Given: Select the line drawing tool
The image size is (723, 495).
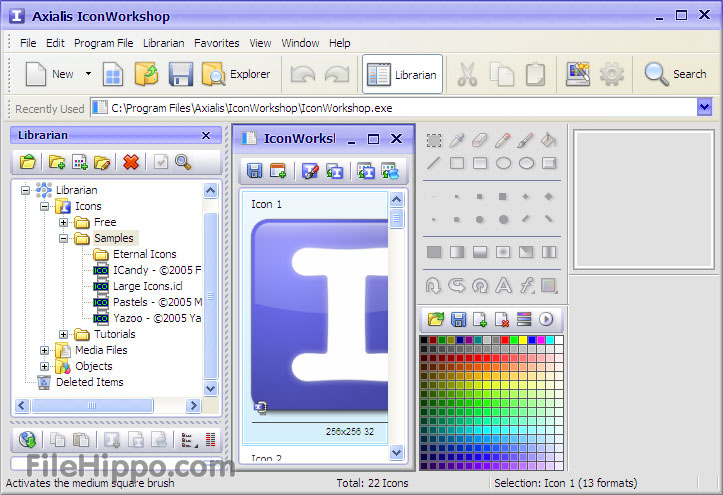Looking at the screenshot, I should pos(434,163).
